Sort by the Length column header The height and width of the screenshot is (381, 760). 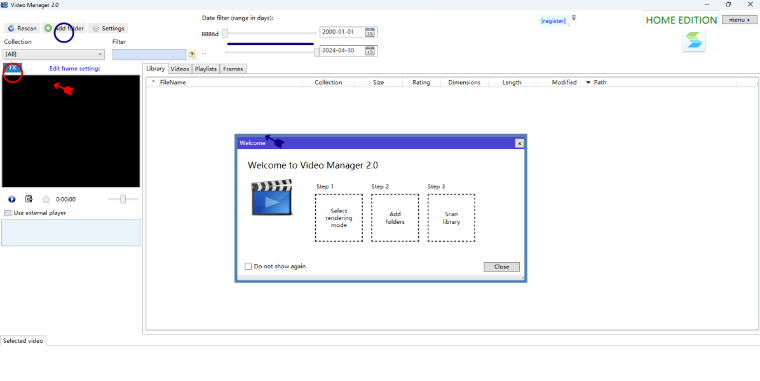pos(512,82)
